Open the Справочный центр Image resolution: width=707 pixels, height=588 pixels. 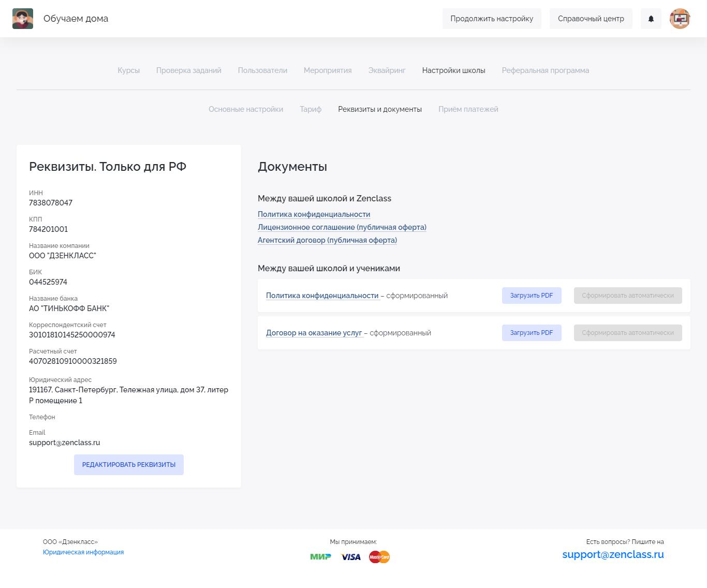[591, 19]
